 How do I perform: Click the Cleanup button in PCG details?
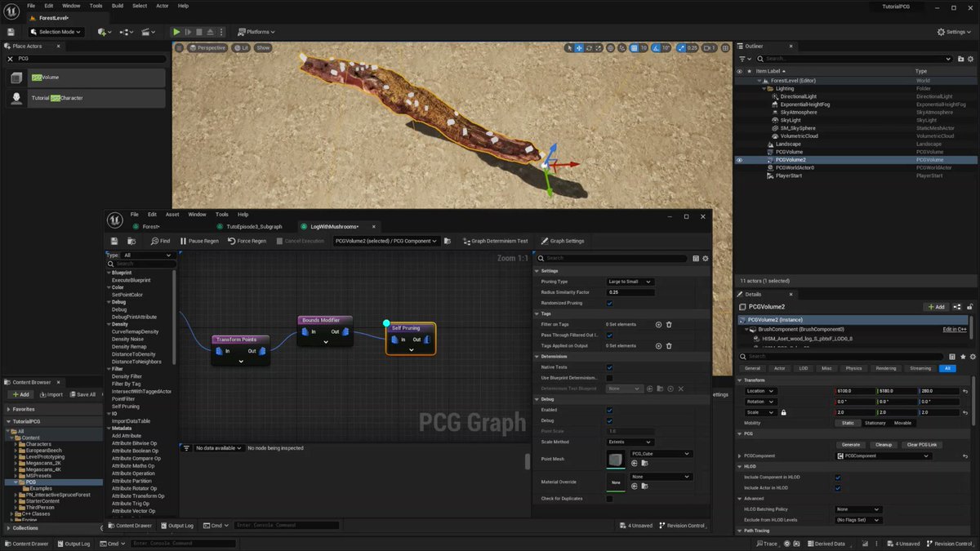click(x=884, y=445)
